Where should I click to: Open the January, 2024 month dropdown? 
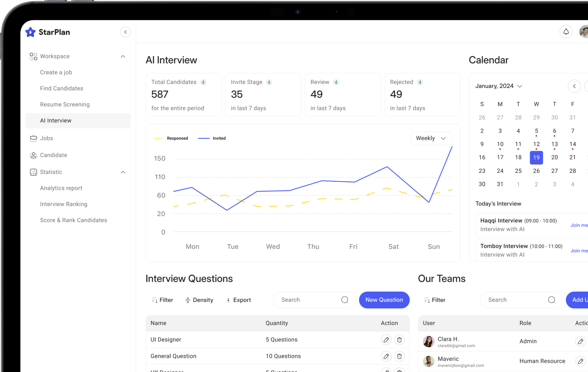tap(499, 86)
